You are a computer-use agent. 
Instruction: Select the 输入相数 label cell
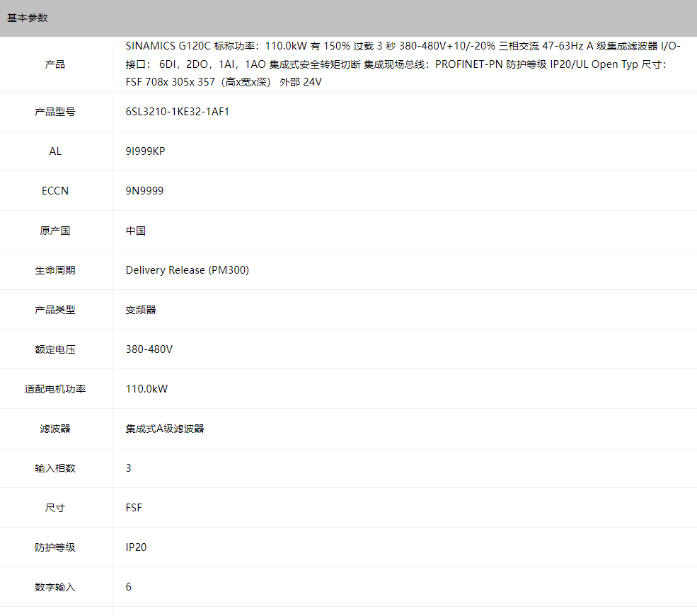pos(55,469)
